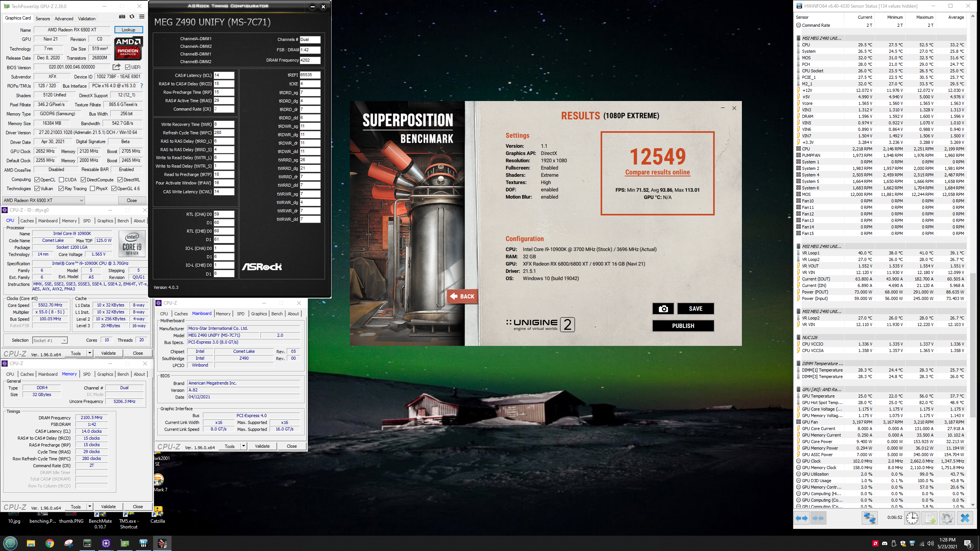Click HWiNFO clock reset timer icon

(912, 518)
